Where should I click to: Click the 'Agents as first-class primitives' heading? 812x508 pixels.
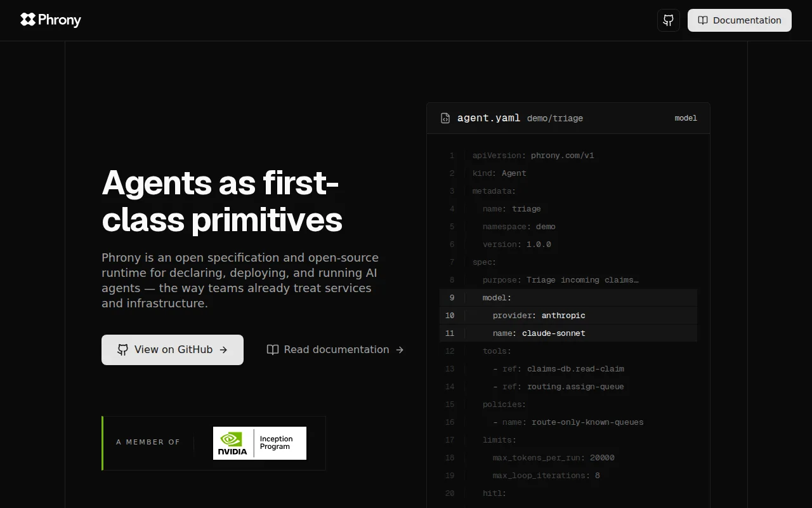coord(222,201)
